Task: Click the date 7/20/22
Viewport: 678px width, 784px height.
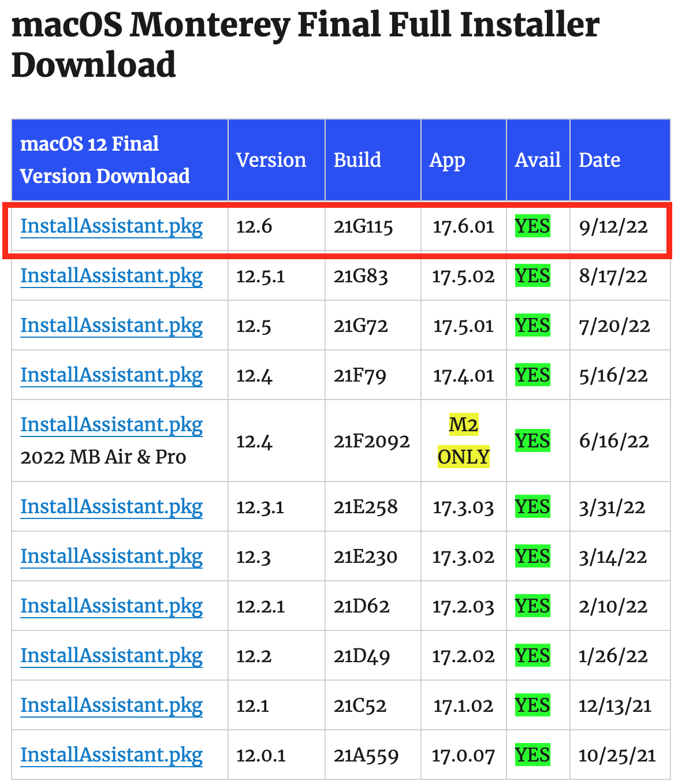Action: click(x=614, y=326)
